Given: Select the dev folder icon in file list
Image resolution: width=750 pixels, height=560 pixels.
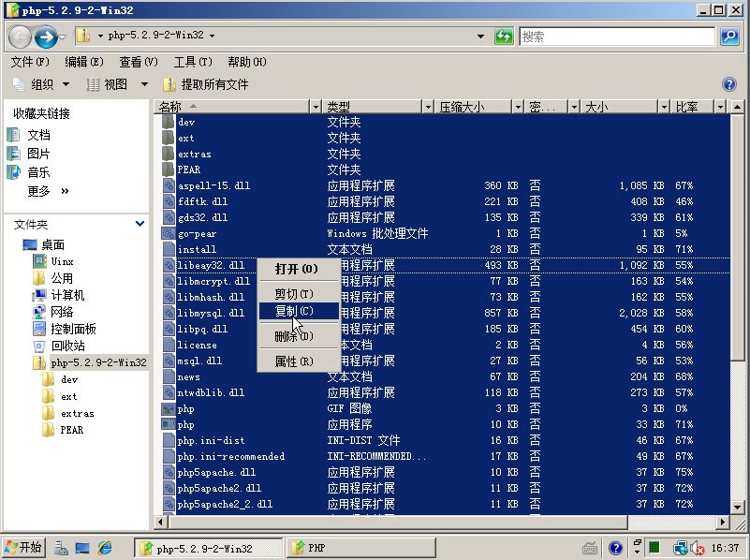Looking at the screenshot, I should point(168,122).
